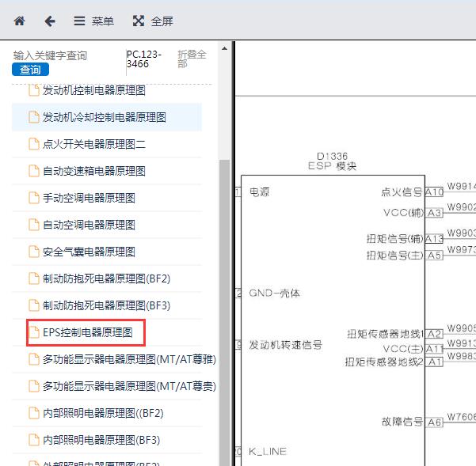Open 自动空调电器原理图 document
This screenshot has height=466, width=476.
(x=89, y=225)
